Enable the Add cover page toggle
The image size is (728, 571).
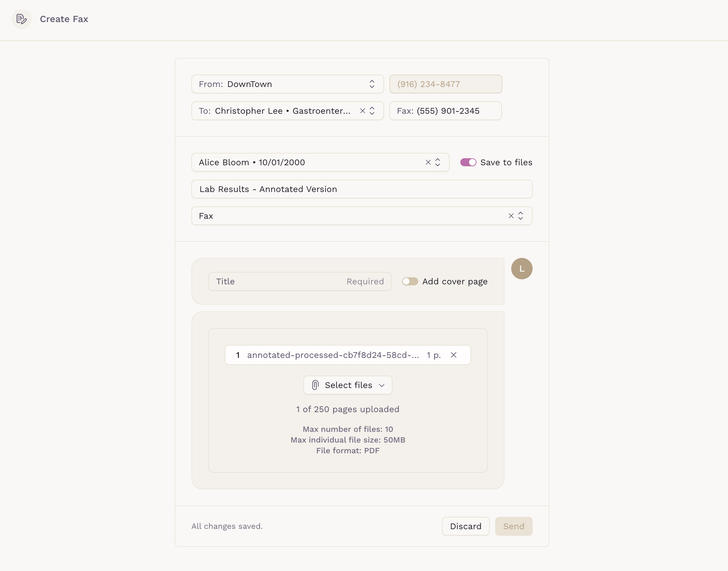410,282
